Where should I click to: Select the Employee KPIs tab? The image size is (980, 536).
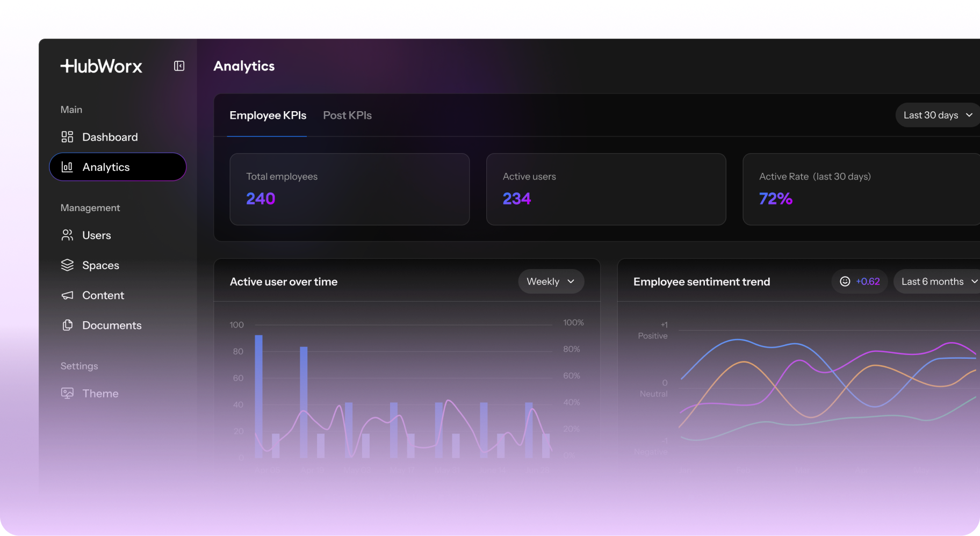[268, 115]
